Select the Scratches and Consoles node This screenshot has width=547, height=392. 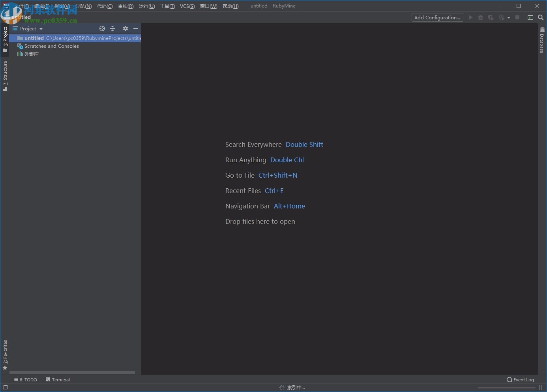51,46
